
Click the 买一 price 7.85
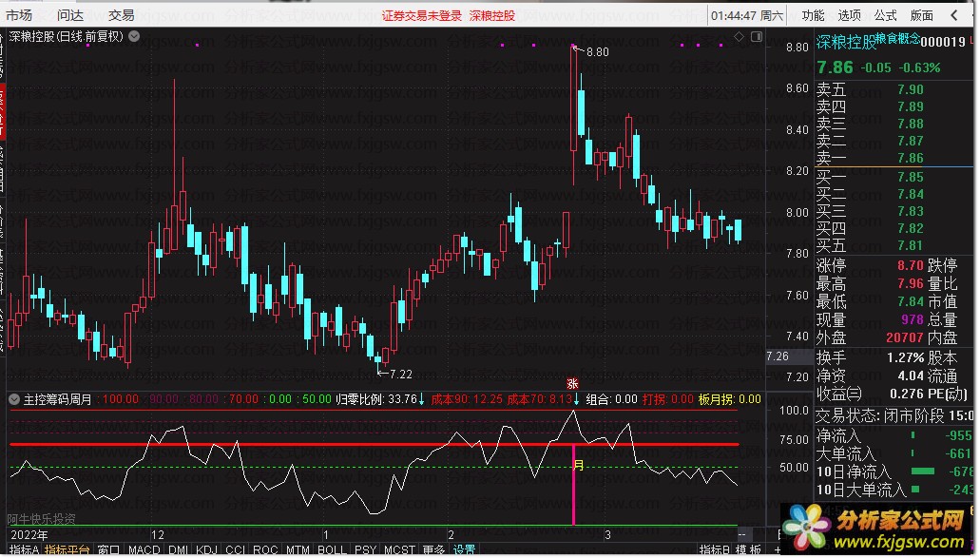[911, 177]
